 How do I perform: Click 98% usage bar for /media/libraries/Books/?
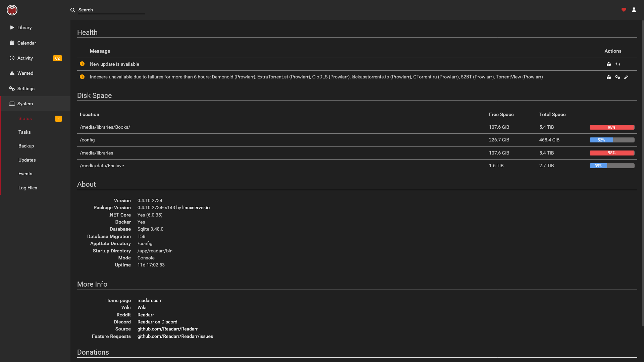(x=612, y=127)
